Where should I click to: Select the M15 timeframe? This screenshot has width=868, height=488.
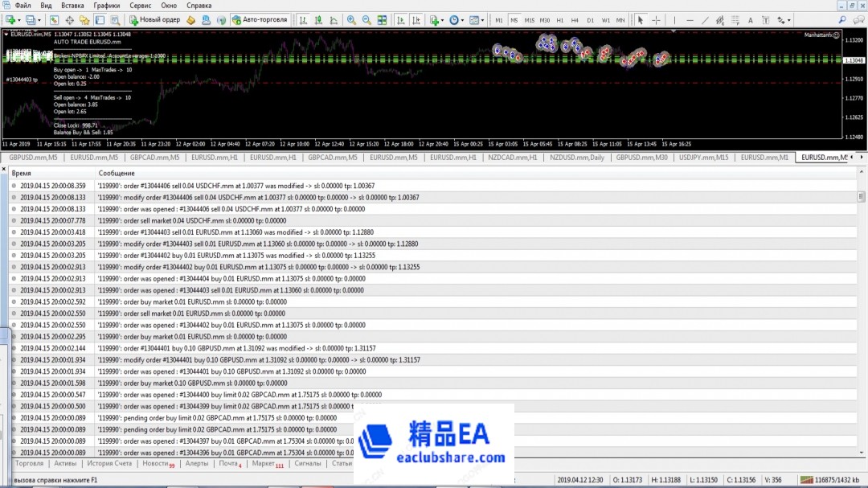pyautogui.click(x=529, y=20)
